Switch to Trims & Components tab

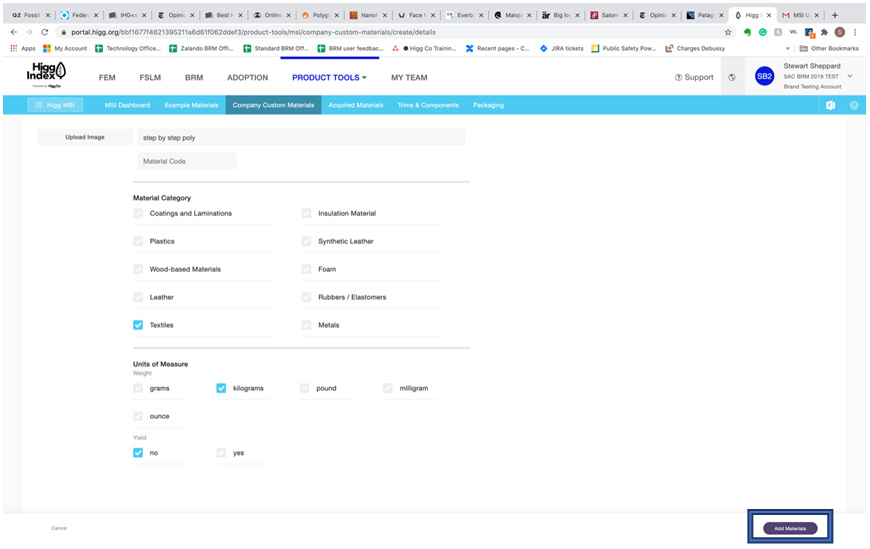428,105
